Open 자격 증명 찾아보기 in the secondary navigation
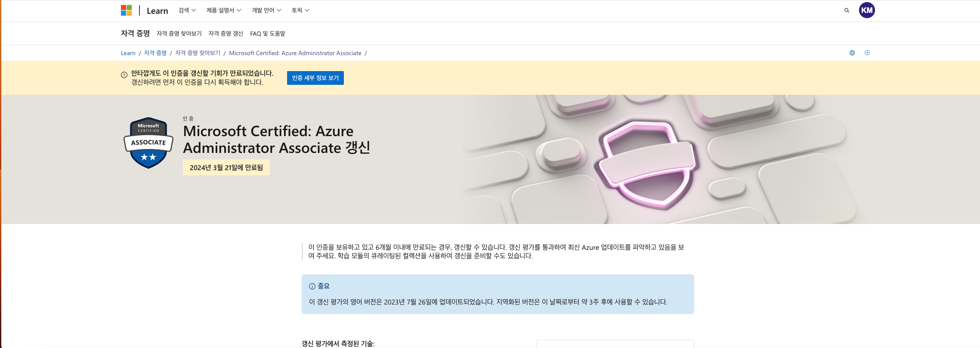The image size is (980, 348). pyautogui.click(x=179, y=34)
